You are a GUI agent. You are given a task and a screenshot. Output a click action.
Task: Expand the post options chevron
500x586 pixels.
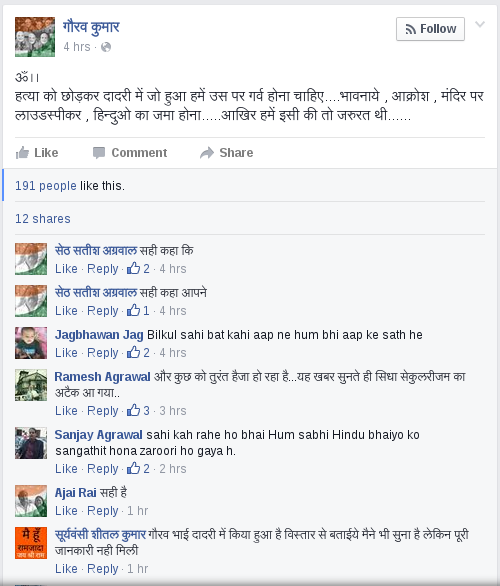tap(480, 25)
